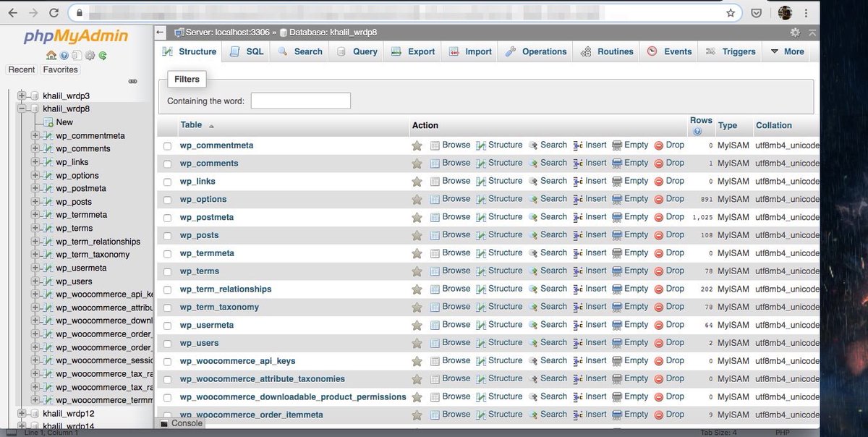The height and width of the screenshot is (437, 868).
Task: Select the wp_links row checkbox
Action: (168, 182)
